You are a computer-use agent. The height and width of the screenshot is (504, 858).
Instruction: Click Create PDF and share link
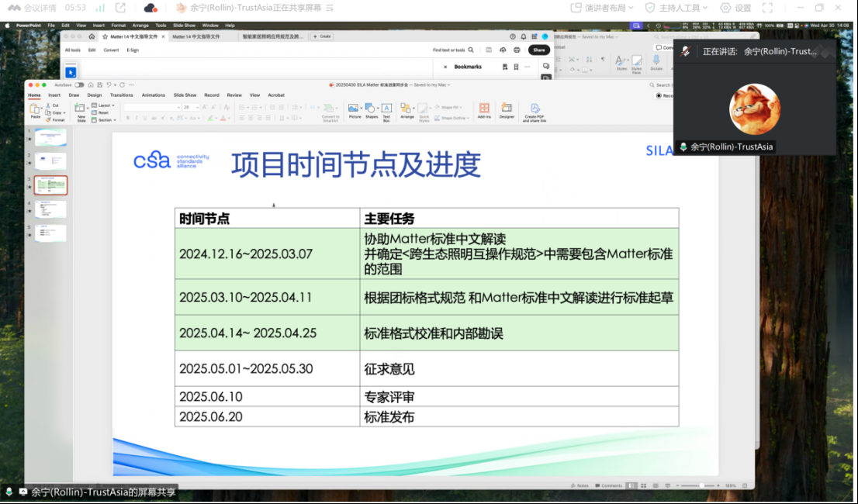[535, 110]
